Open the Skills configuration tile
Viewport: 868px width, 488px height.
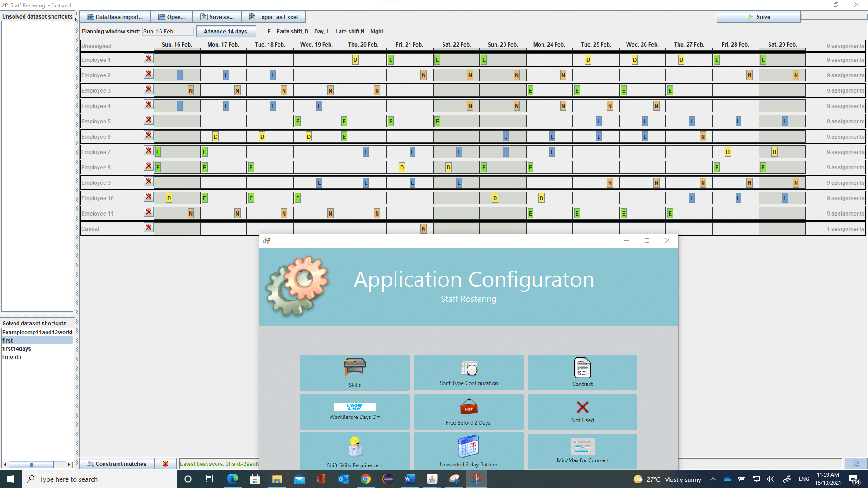tap(354, 372)
